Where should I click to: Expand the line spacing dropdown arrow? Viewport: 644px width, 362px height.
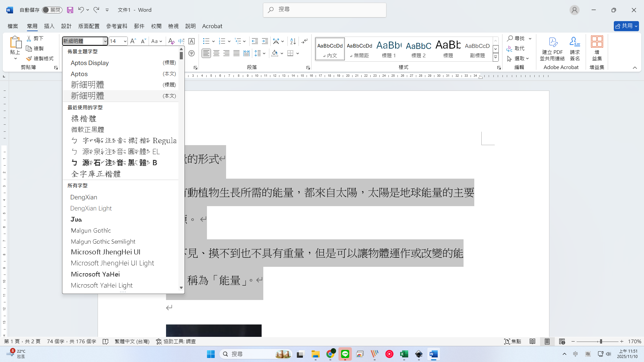click(x=265, y=53)
